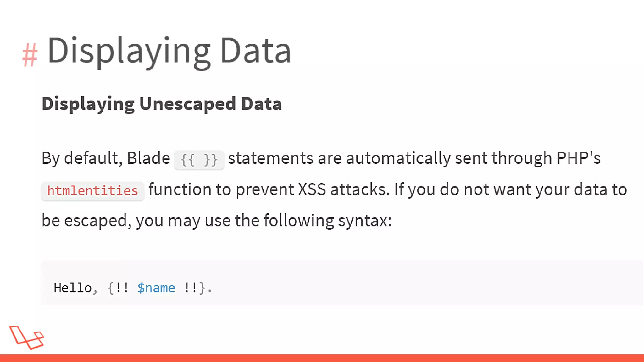Click the word Hello in code block
Viewport: 644px width, 362px height.
[73, 288]
